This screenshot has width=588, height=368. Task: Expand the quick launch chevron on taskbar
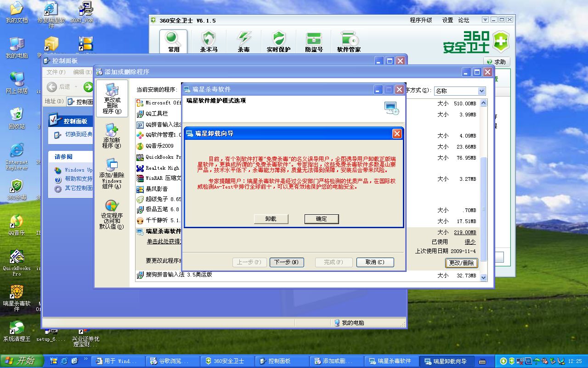point(86,359)
